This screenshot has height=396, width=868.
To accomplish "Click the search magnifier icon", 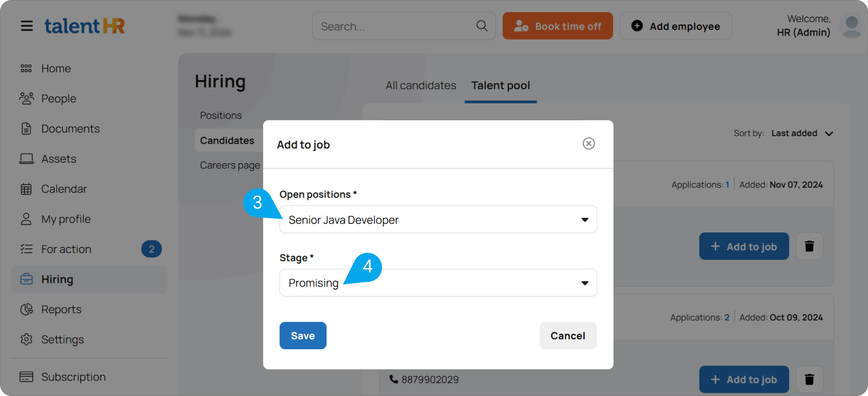I will pyautogui.click(x=482, y=26).
